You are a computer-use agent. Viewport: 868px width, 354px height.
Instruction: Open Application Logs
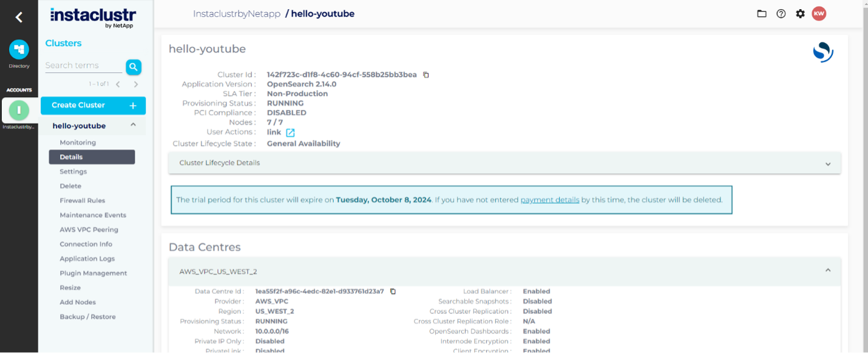click(87, 259)
